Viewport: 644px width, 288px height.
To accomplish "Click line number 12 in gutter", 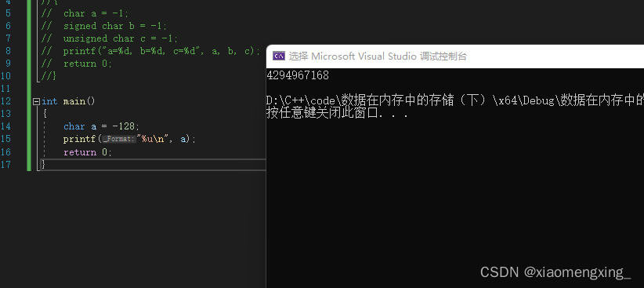I will (5, 101).
